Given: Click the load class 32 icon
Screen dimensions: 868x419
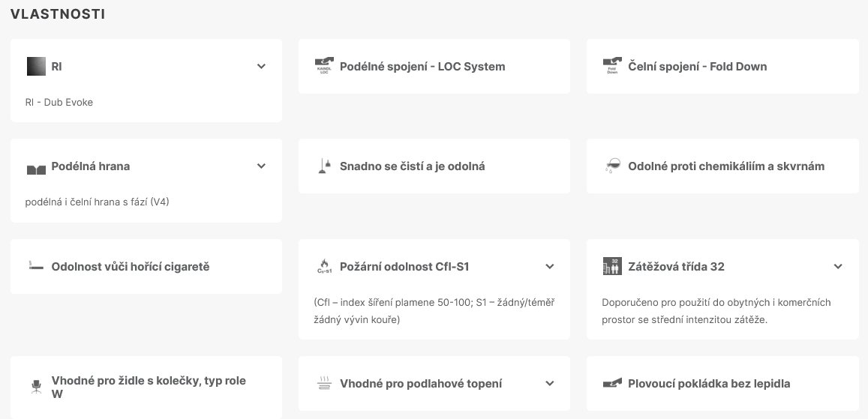Looking at the screenshot, I should point(612,266).
